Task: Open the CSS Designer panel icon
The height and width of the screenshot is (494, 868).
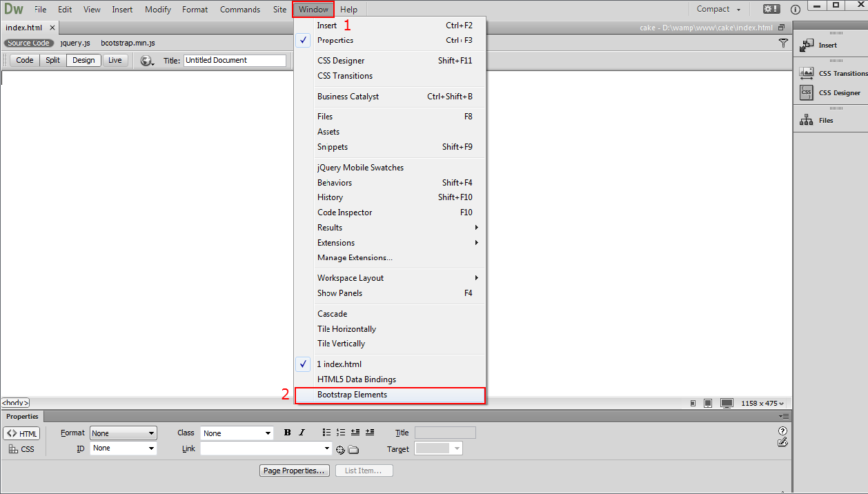Action: tap(807, 92)
